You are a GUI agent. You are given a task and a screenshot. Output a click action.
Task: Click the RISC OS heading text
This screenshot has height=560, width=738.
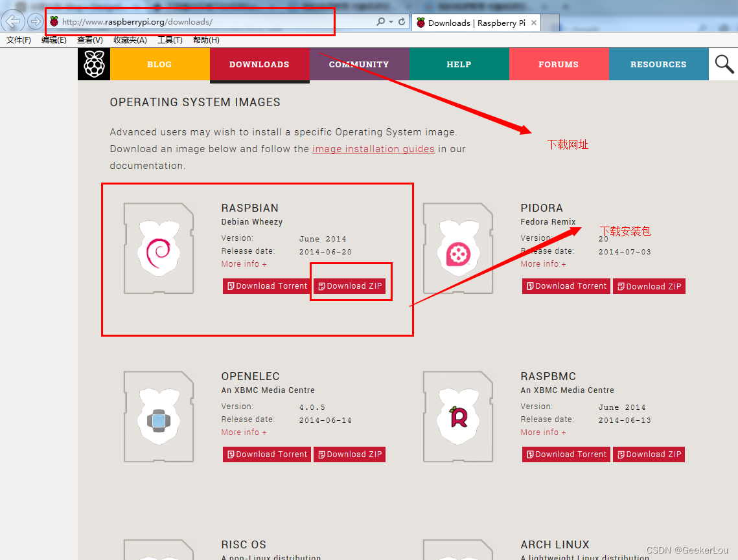pyautogui.click(x=244, y=544)
